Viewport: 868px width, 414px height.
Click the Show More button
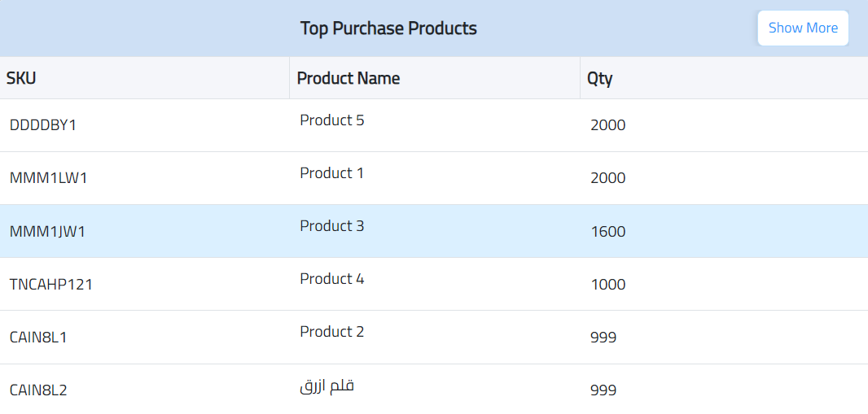[x=803, y=28]
